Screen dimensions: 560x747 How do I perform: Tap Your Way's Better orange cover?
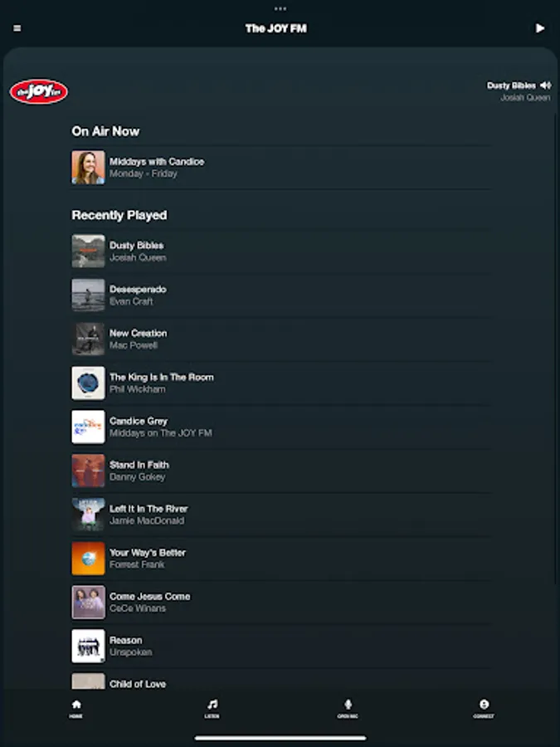point(88,558)
